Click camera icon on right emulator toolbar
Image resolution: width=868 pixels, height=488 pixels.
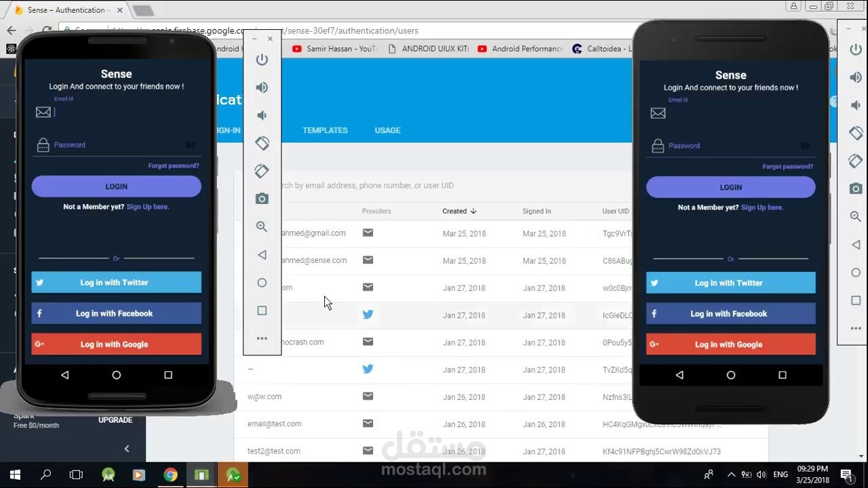click(x=856, y=188)
